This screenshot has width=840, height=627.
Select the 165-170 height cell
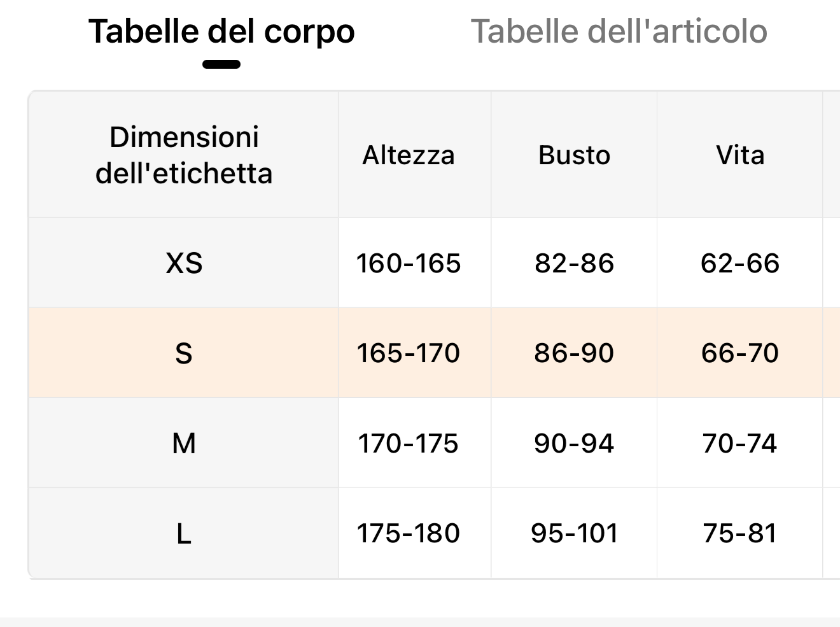pos(409,353)
